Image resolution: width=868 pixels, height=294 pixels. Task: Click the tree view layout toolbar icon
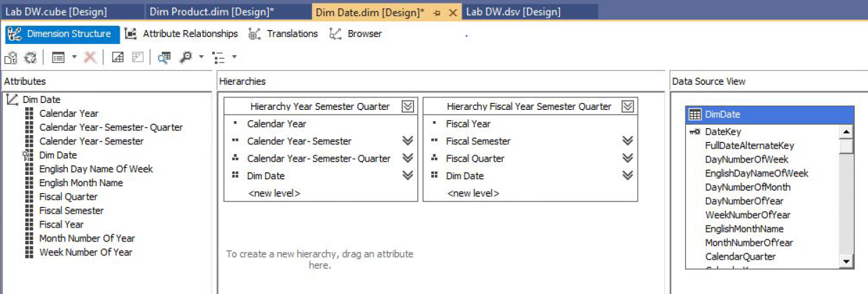click(218, 57)
